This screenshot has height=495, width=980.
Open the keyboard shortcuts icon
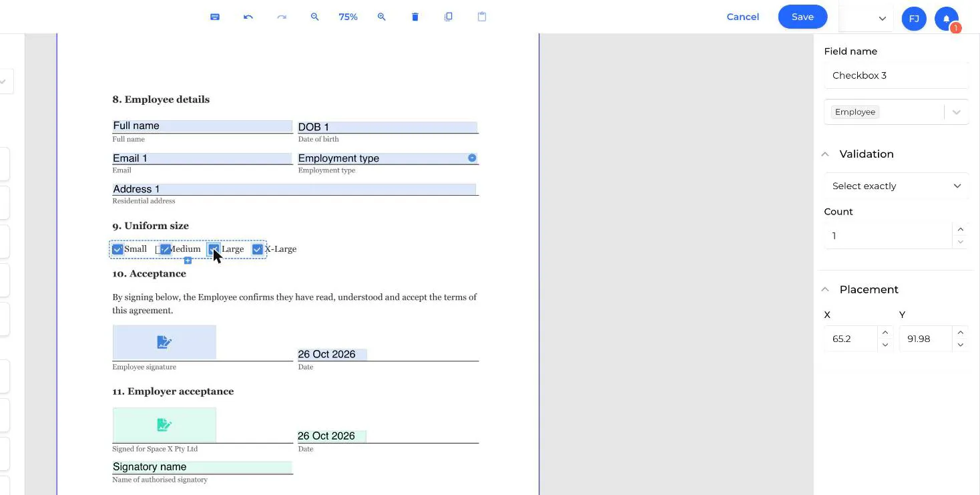tap(215, 17)
